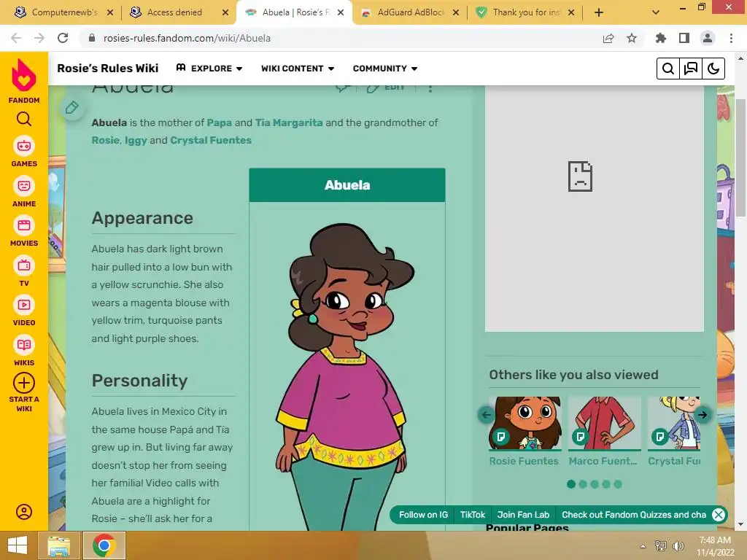Open the Windows Start menu

[18, 545]
